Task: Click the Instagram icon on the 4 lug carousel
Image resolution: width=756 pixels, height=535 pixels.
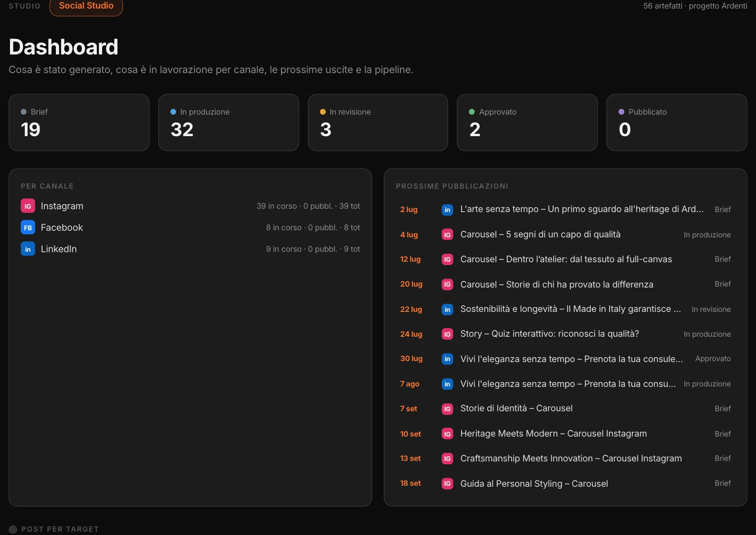Action: click(x=447, y=235)
